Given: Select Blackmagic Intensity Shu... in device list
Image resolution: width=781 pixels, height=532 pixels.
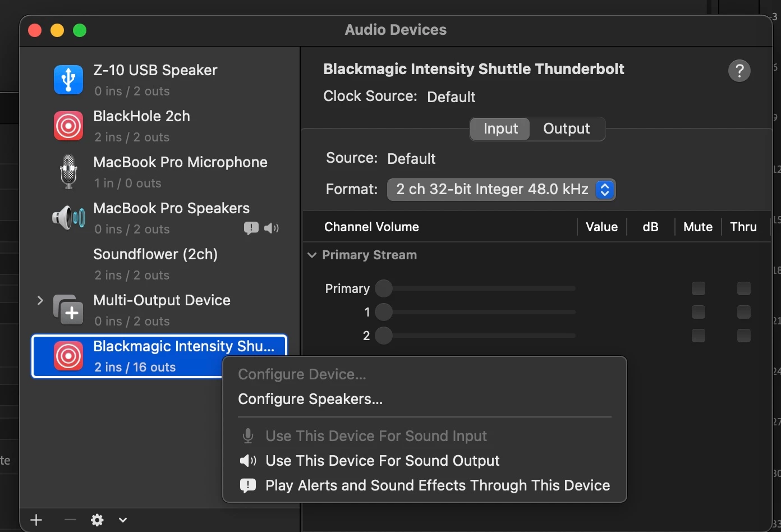Looking at the screenshot, I should (x=159, y=356).
